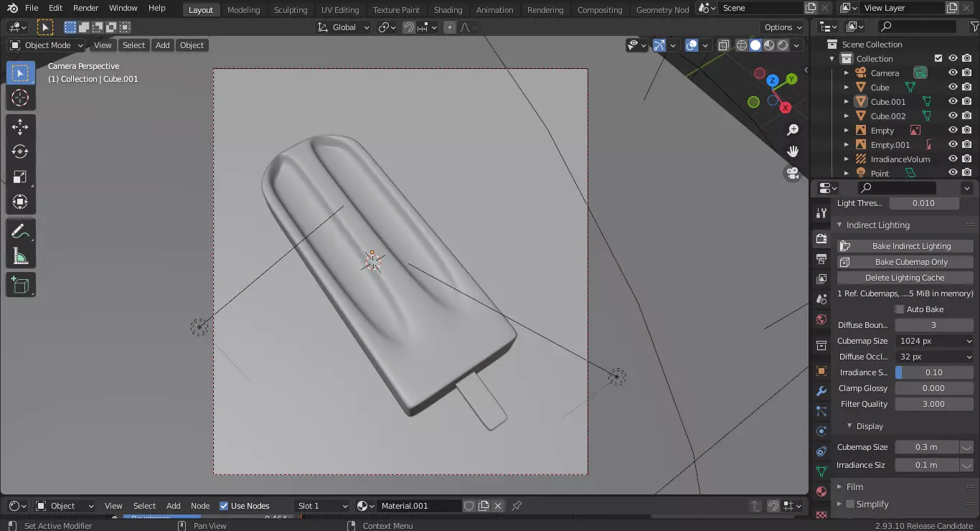Open the World properties tab

click(x=821, y=319)
